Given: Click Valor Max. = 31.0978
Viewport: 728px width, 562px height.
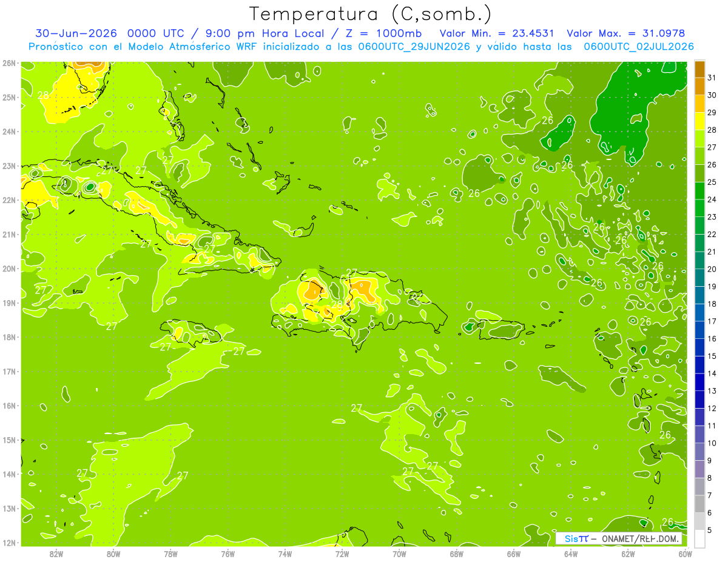Looking at the screenshot, I should [625, 33].
